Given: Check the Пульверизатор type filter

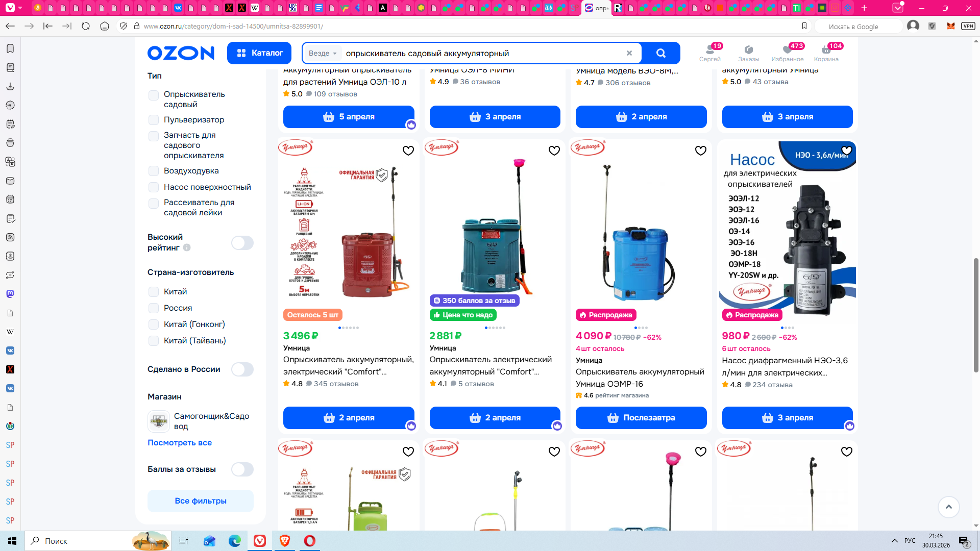Looking at the screenshot, I should (x=154, y=120).
